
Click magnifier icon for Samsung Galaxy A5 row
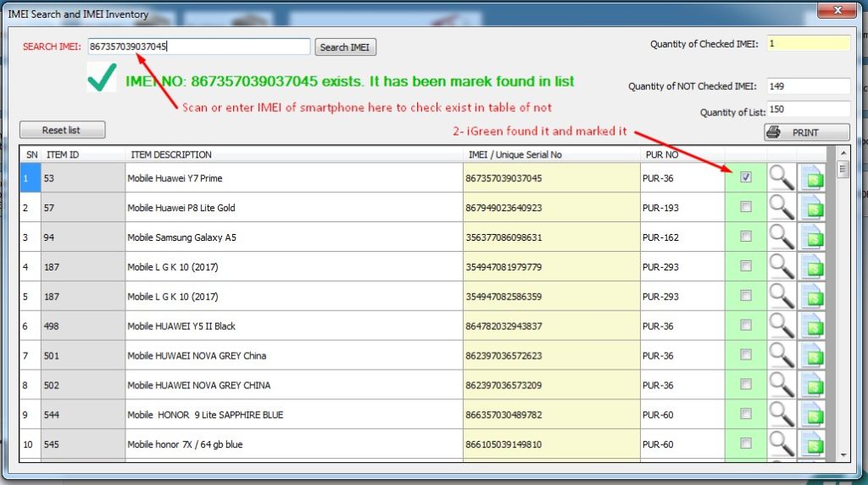[782, 237]
